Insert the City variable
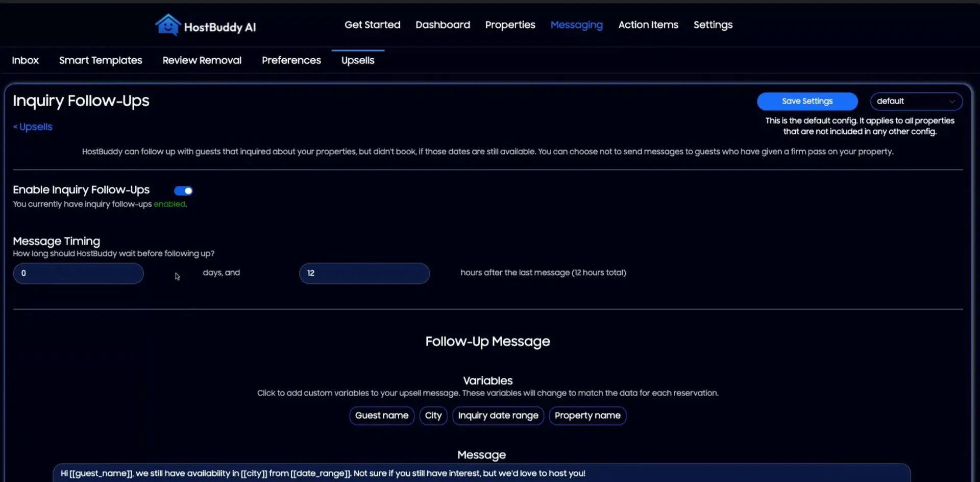This screenshot has height=482, width=980. point(433,416)
